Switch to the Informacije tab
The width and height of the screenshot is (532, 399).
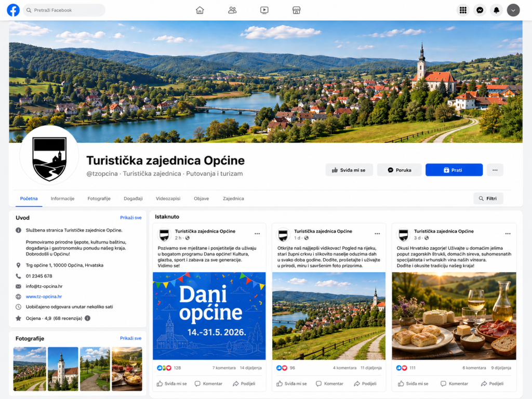tap(62, 198)
